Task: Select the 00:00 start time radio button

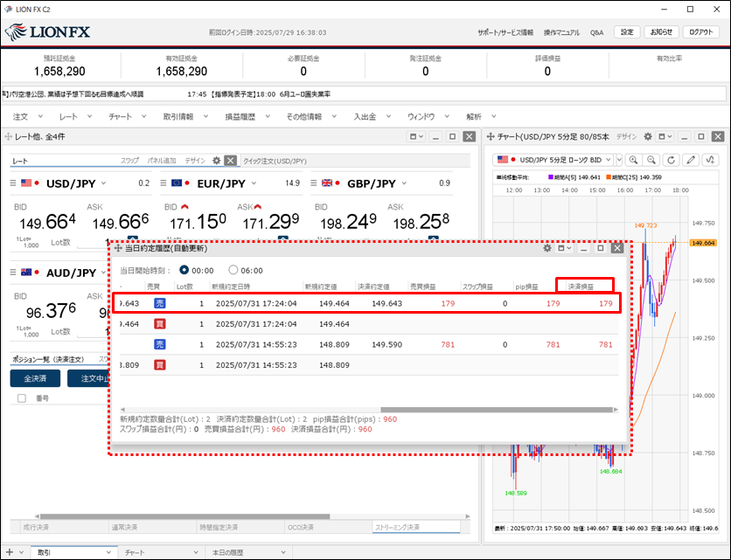Action: pyautogui.click(x=184, y=270)
